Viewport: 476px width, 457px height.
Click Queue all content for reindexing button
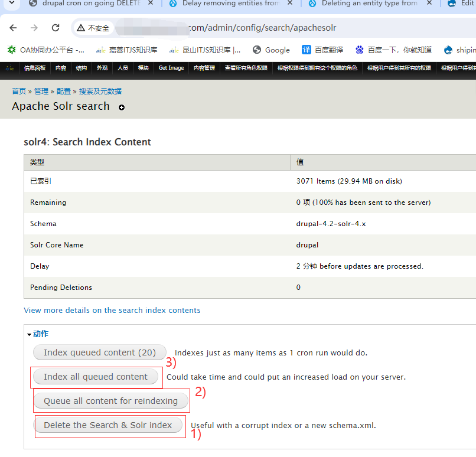[111, 401]
